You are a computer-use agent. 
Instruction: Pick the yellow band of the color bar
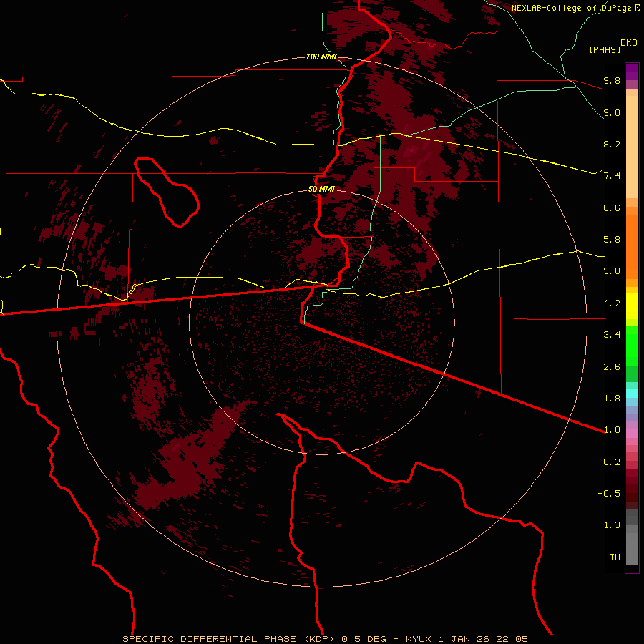tap(632, 306)
